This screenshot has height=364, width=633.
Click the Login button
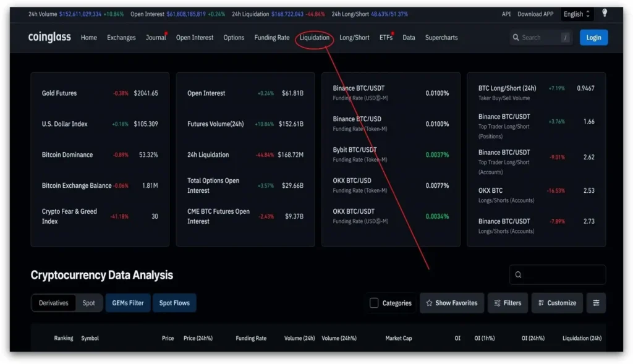(593, 38)
